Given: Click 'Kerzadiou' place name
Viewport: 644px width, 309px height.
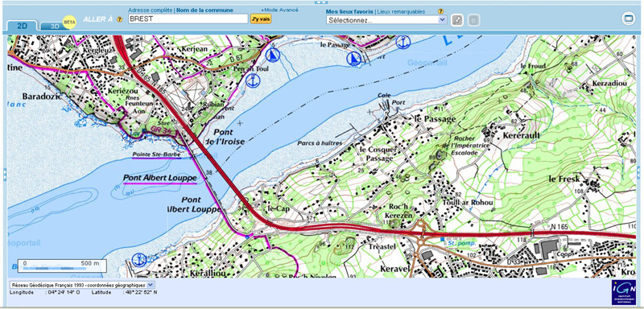Looking at the screenshot, I should pos(610,84).
